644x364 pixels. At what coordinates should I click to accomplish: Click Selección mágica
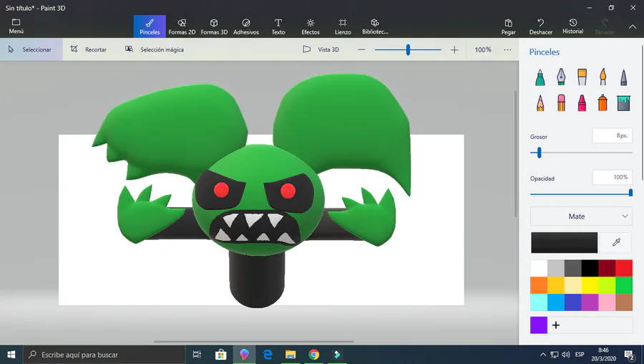[x=155, y=49]
